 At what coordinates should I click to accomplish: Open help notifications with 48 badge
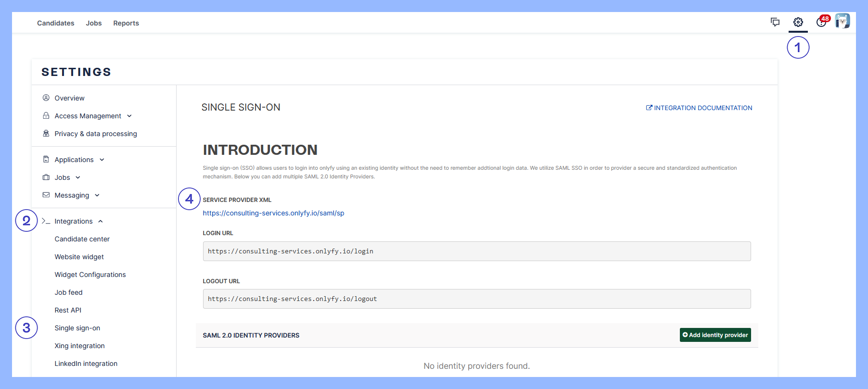pos(821,22)
